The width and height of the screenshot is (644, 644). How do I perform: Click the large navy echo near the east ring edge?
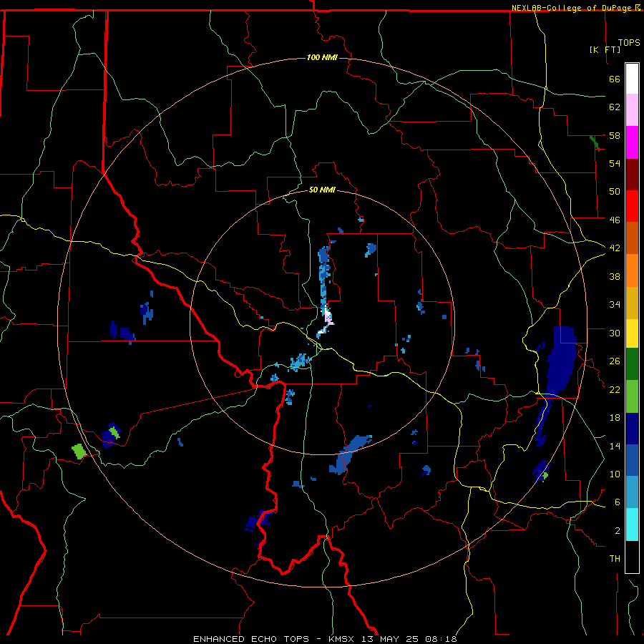[x=560, y=361]
